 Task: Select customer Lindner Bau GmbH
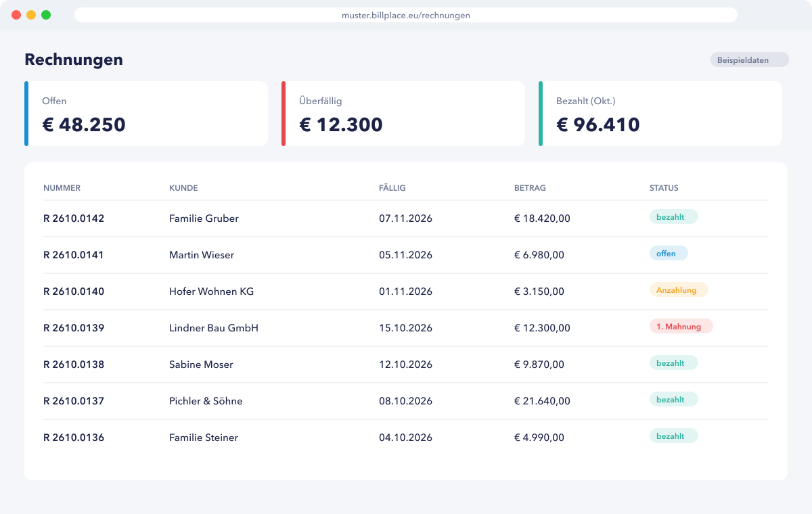(x=214, y=328)
